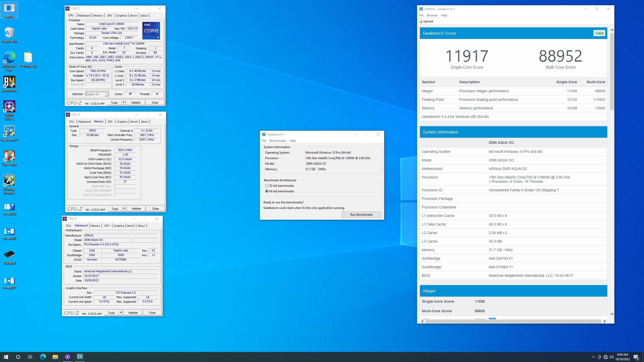This screenshot has height=362, width=644.
Task: Open Tools dropdown arrow in CPU-Z CPU window
Action: click(123, 103)
